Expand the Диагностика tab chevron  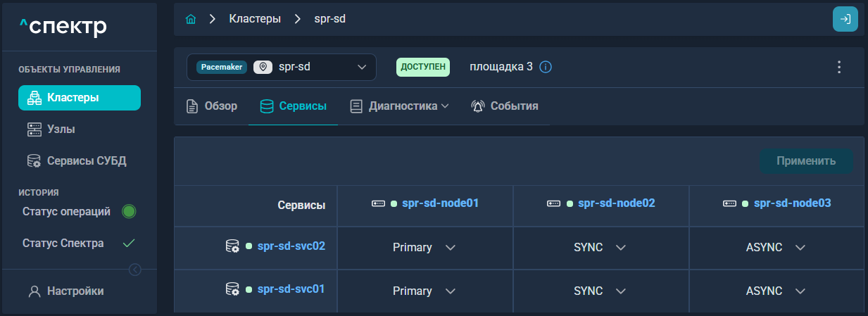click(445, 106)
